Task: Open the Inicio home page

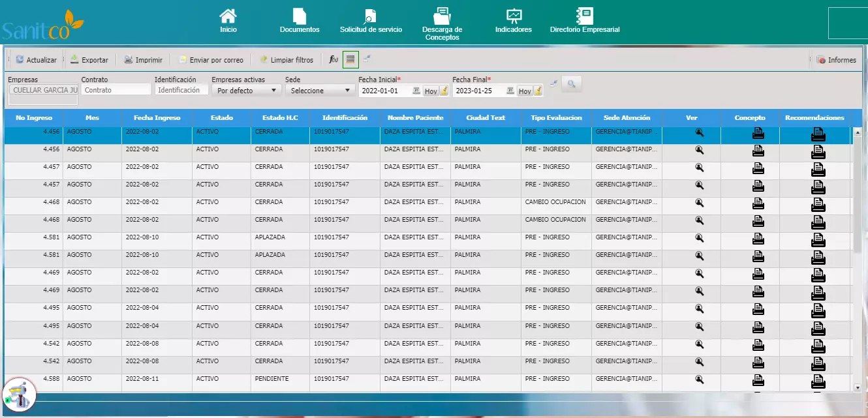Action: (228, 20)
